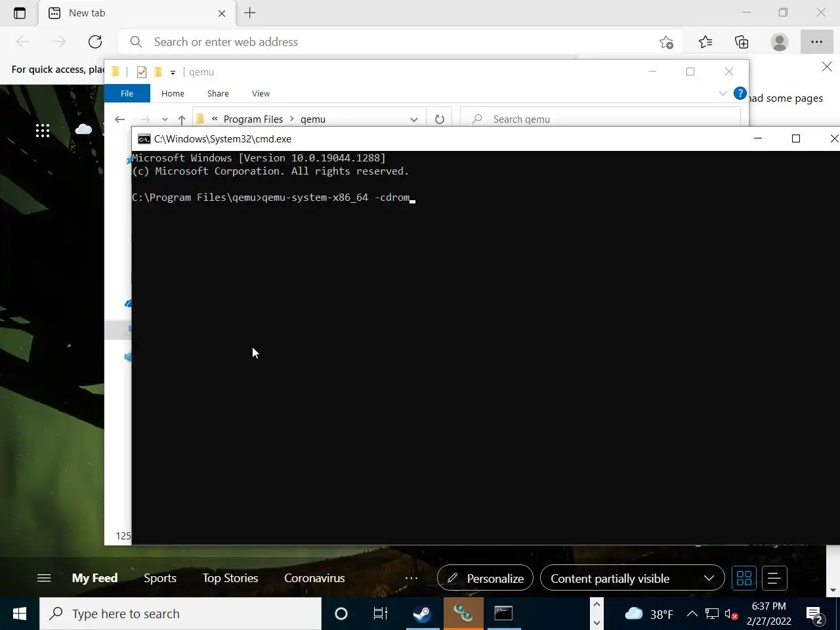Click the Search qemu field

point(600,119)
